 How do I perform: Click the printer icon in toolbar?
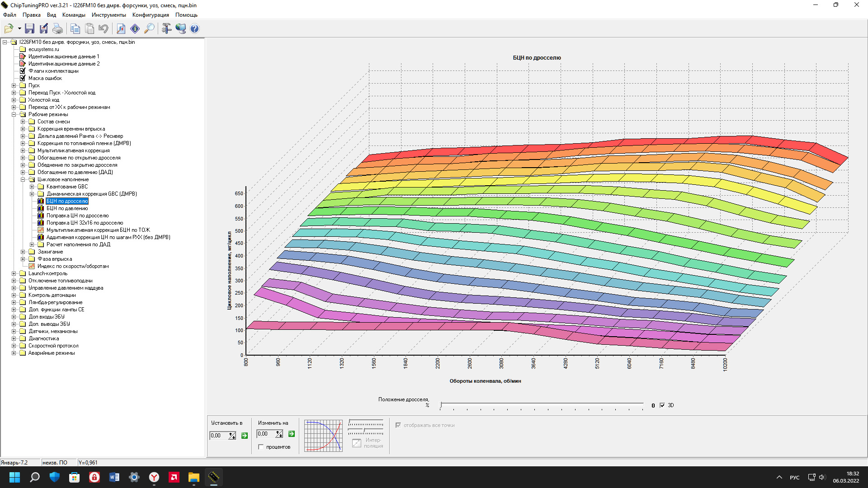57,29
